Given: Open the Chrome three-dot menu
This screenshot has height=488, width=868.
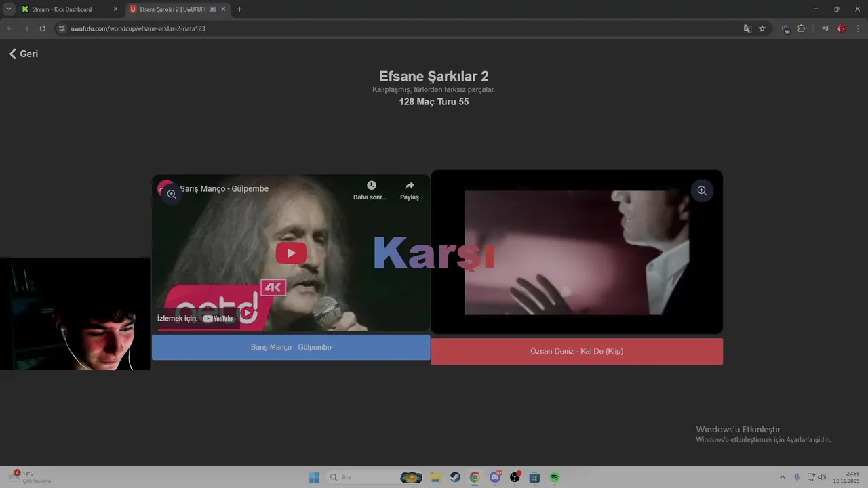Looking at the screenshot, I should (859, 28).
